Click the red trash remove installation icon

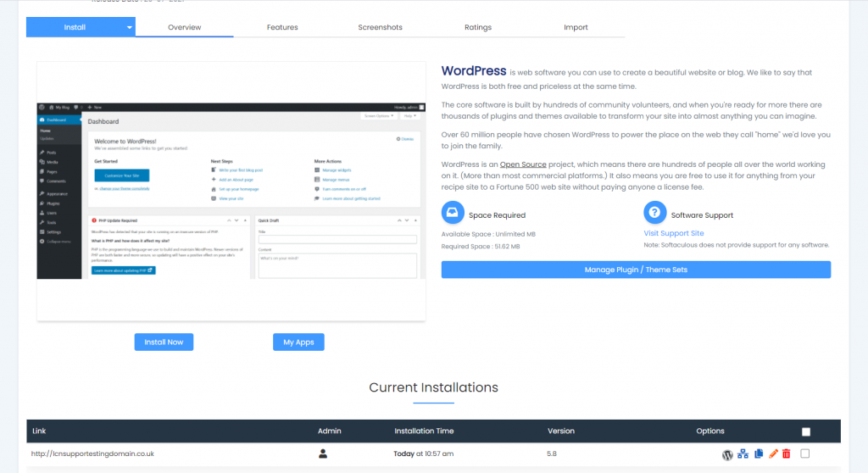pyautogui.click(x=786, y=454)
